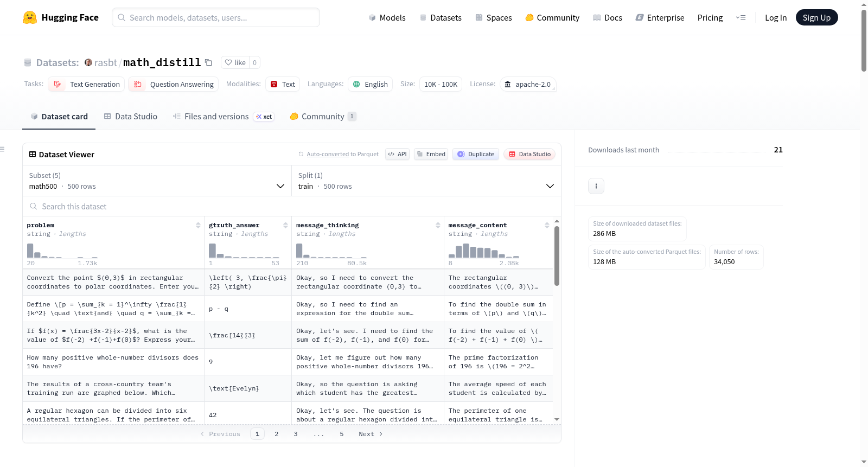Go to page 3 of rows
The width and height of the screenshot is (868, 467).
(x=296, y=434)
